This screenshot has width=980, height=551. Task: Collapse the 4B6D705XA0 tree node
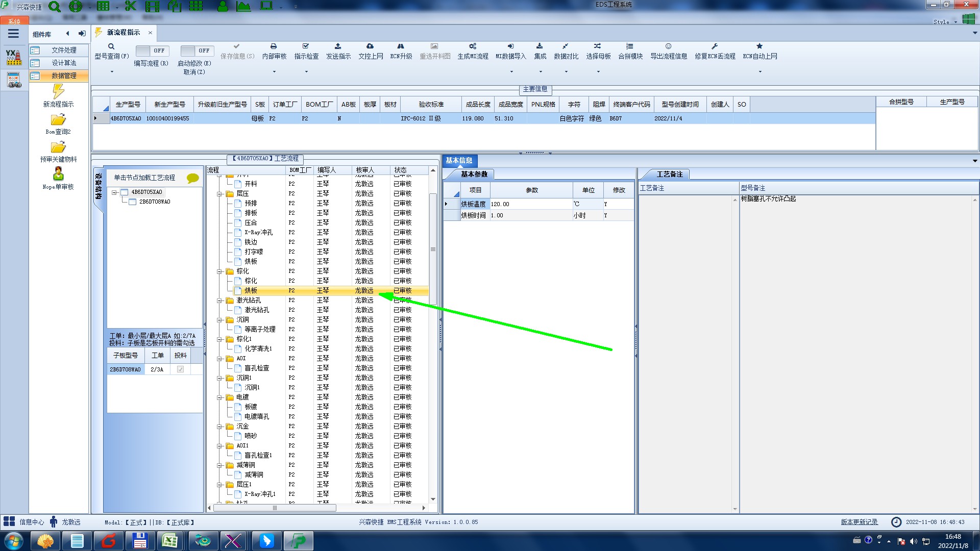point(114,192)
